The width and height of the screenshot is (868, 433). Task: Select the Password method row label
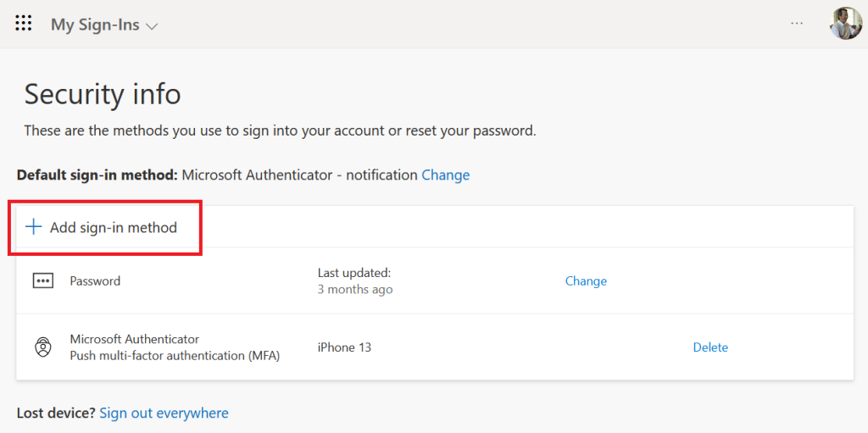[x=95, y=281]
